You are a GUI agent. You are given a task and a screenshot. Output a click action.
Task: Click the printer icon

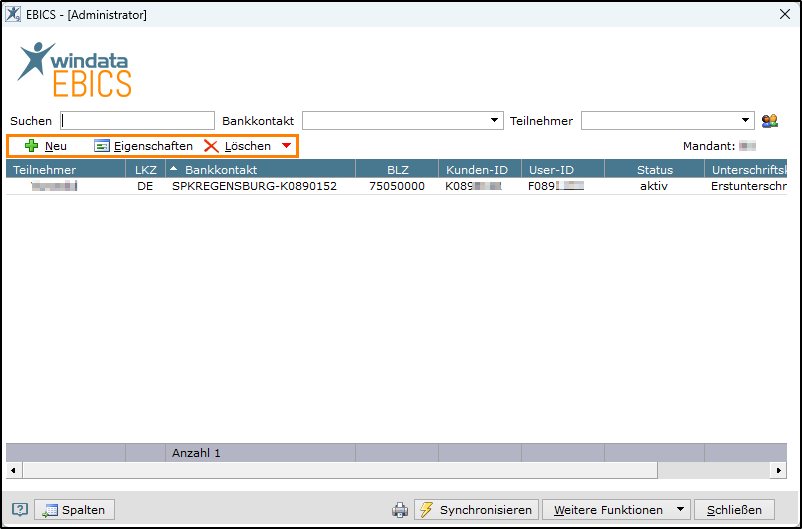(400, 510)
